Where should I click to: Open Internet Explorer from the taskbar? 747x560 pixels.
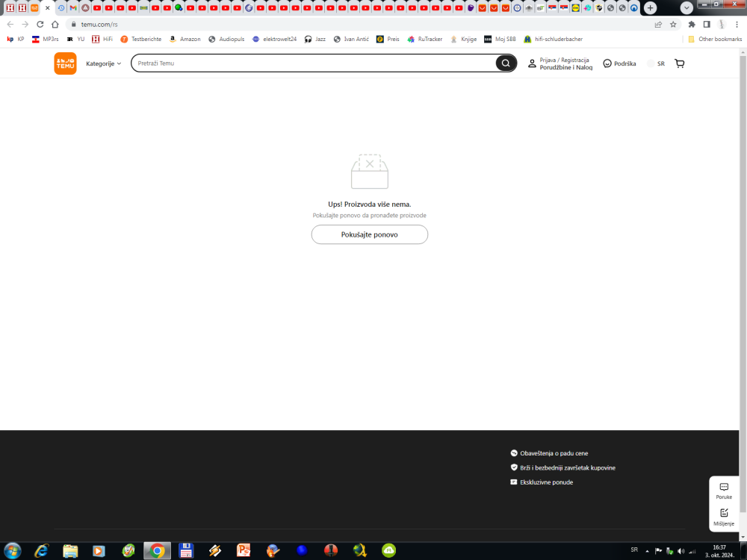tap(42, 550)
